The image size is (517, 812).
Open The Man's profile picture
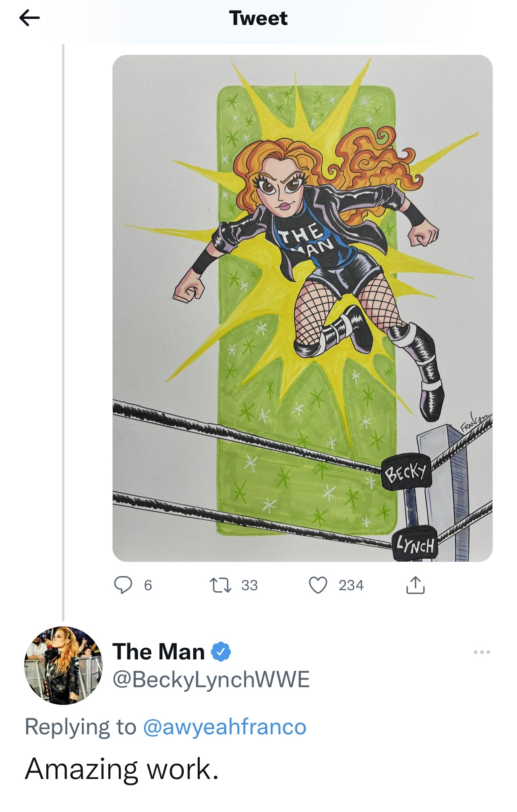point(64,665)
